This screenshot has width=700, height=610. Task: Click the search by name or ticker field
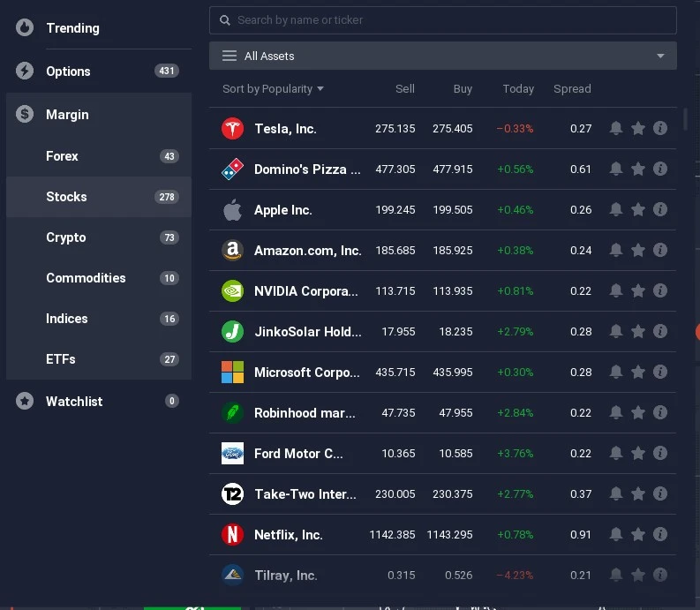pos(443,20)
